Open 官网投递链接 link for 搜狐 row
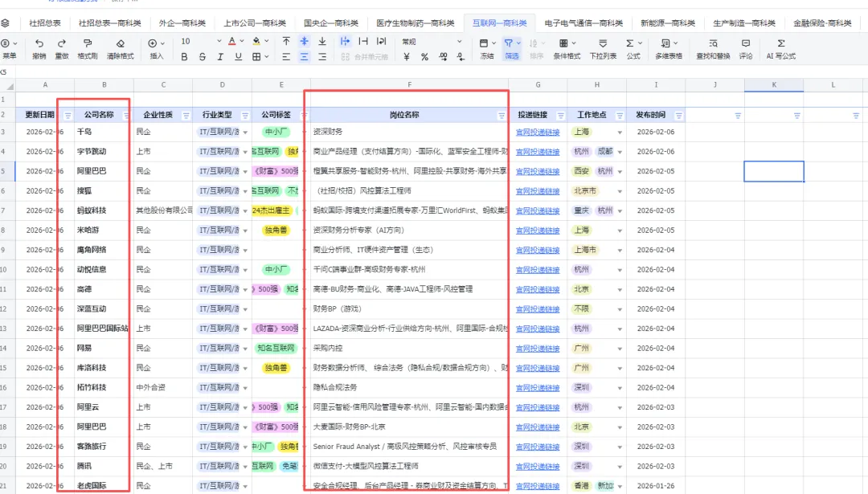 538,191
